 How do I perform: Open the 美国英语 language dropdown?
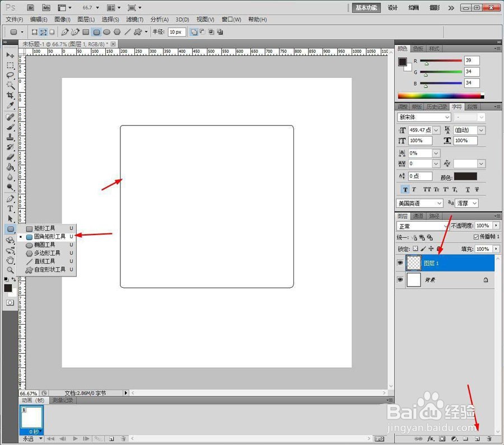(420, 203)
